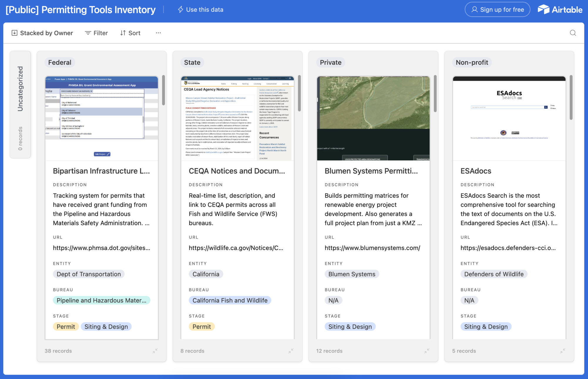This screenshot has height=379, width=588.
Task: Click the yellow Permit tag on the CEQA card
Action: (x=201, y=327)
